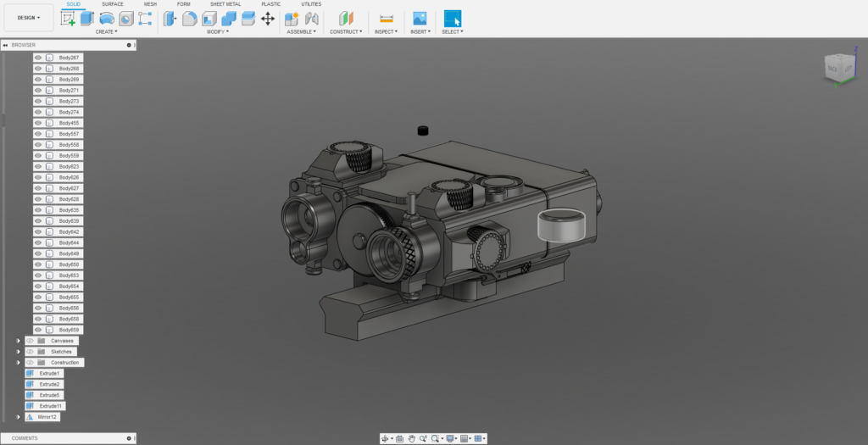868x445 pixels.
Task: Click the Insert image icon
Action: coord(419,18)
